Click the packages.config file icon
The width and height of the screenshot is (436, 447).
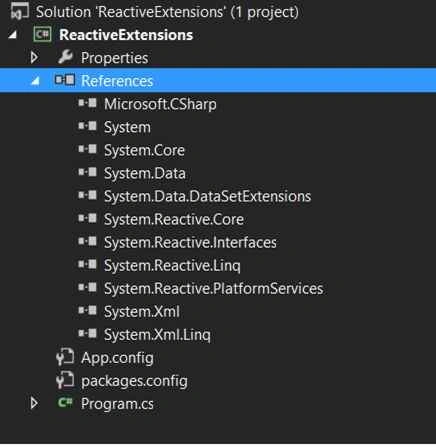click(x=65, y=380)
